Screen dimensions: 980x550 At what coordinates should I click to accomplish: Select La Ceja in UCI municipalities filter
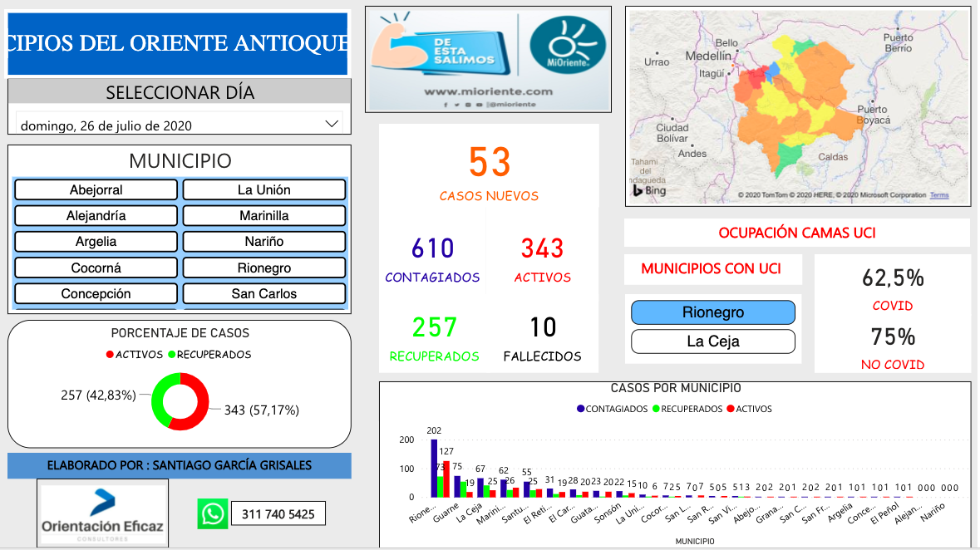[712, 341]
